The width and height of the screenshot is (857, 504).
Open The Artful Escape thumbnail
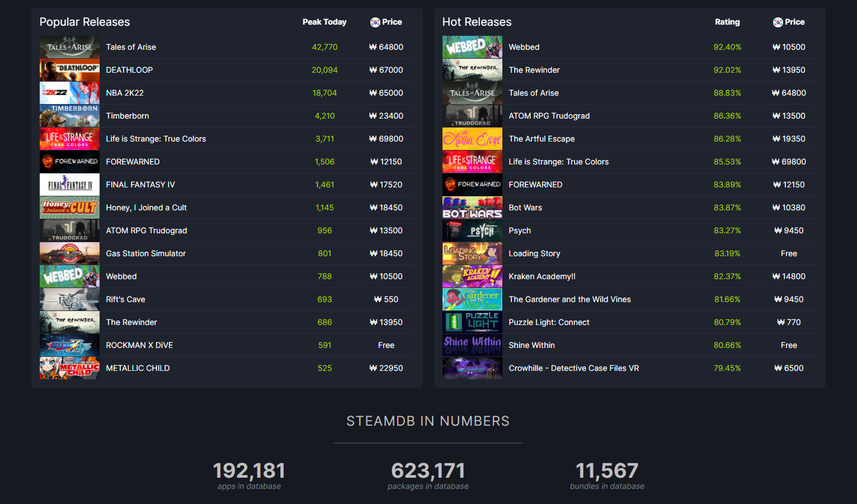coord(472,139)
